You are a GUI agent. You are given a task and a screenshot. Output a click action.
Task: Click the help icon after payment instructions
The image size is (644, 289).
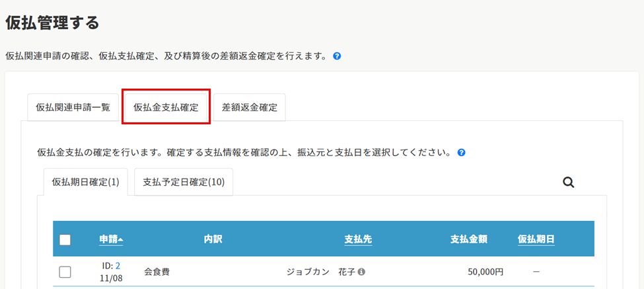coord(461,153)
